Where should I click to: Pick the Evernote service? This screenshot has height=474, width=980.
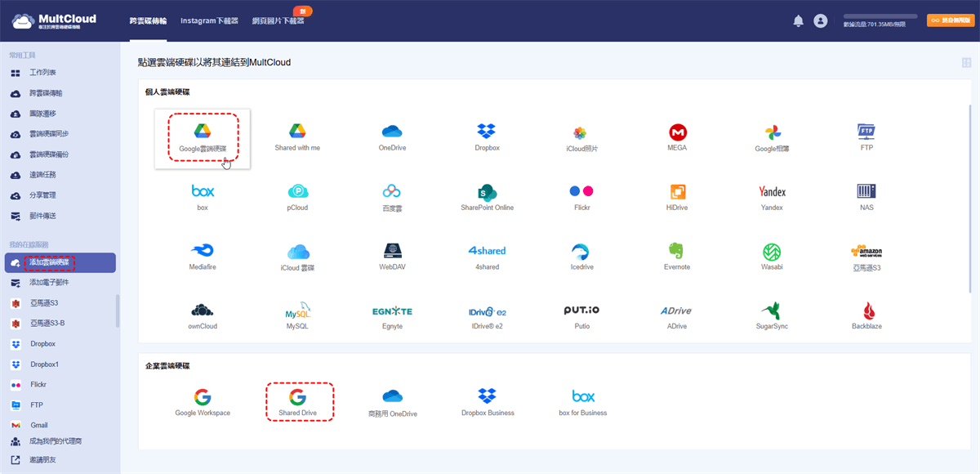coord(677,257)
